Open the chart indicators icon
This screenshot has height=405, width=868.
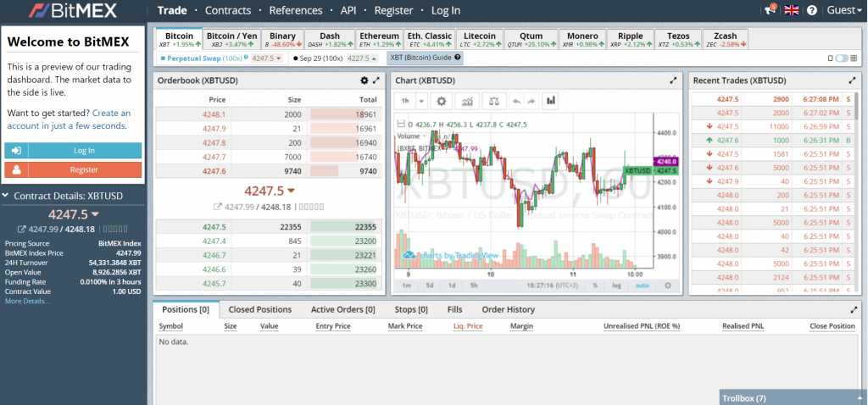468,102
